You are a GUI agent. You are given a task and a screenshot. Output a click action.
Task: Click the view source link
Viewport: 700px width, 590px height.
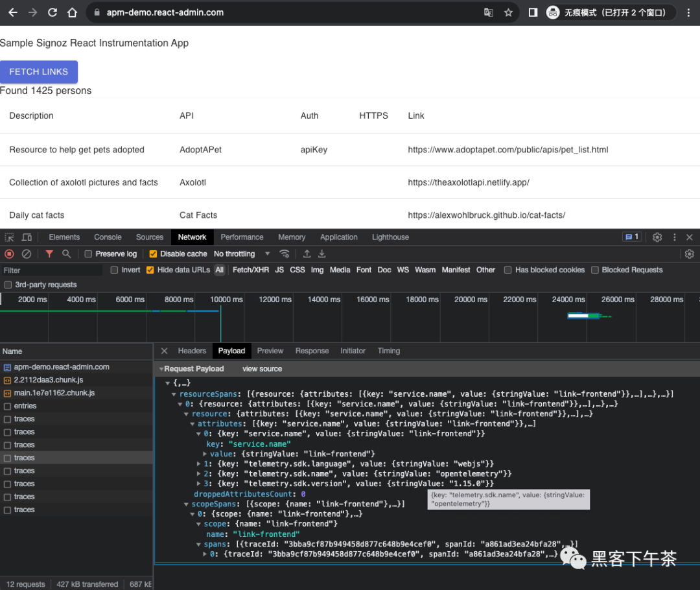(x=262, y=369)
